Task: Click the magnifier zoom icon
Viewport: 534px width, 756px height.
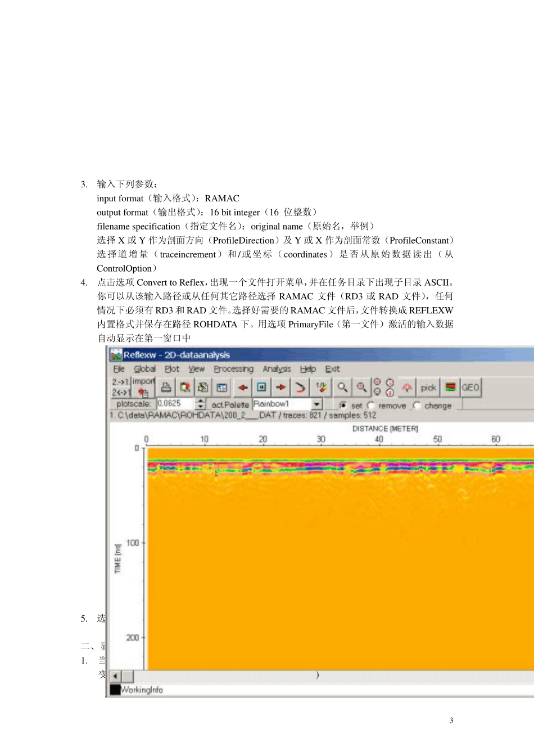Action: point(342,387)
